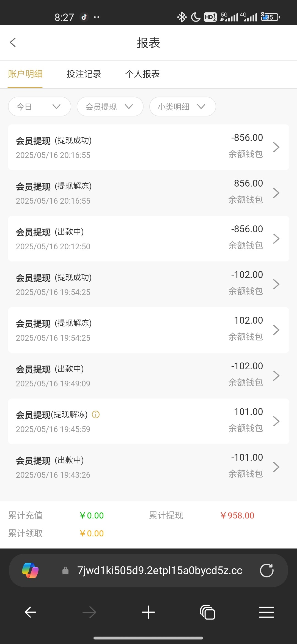Go back using browser back arrow
297x644 pixels.
31,612
